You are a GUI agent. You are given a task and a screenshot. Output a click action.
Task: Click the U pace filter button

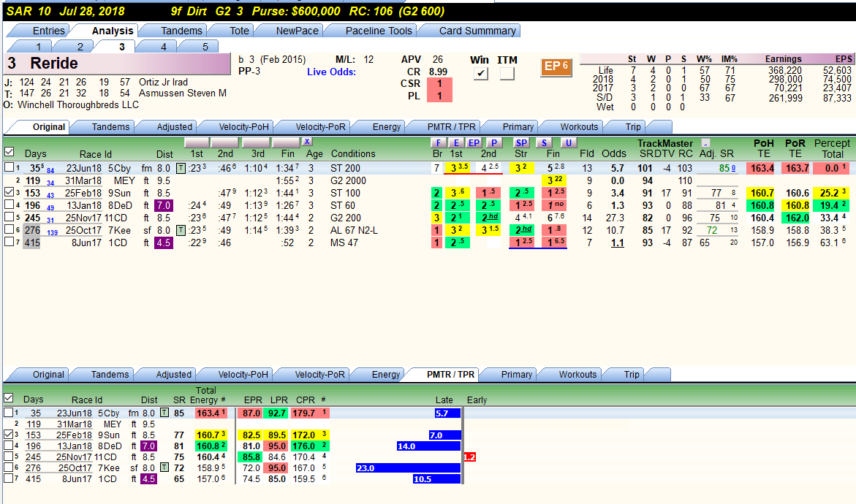568,143
